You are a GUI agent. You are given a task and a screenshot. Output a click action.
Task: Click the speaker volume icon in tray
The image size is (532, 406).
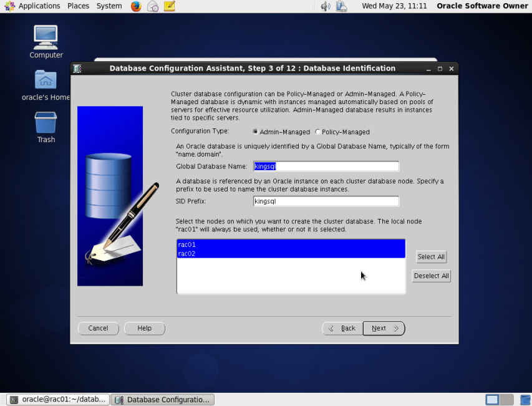point(324,6)
